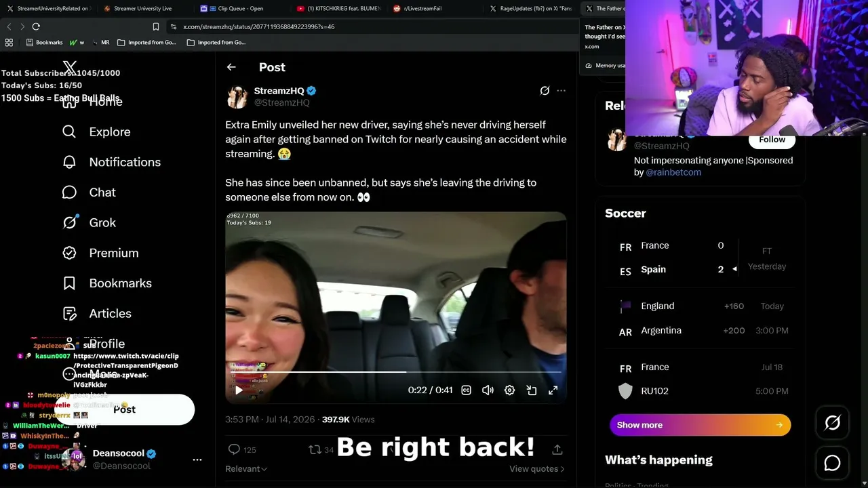Click the 397.9K Views count

[x=348, y=420]
